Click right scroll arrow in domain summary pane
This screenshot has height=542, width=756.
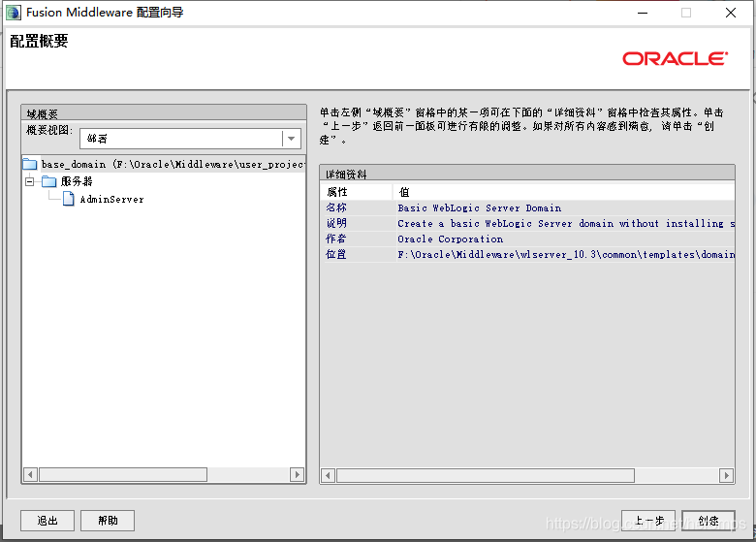coord(297,474)
